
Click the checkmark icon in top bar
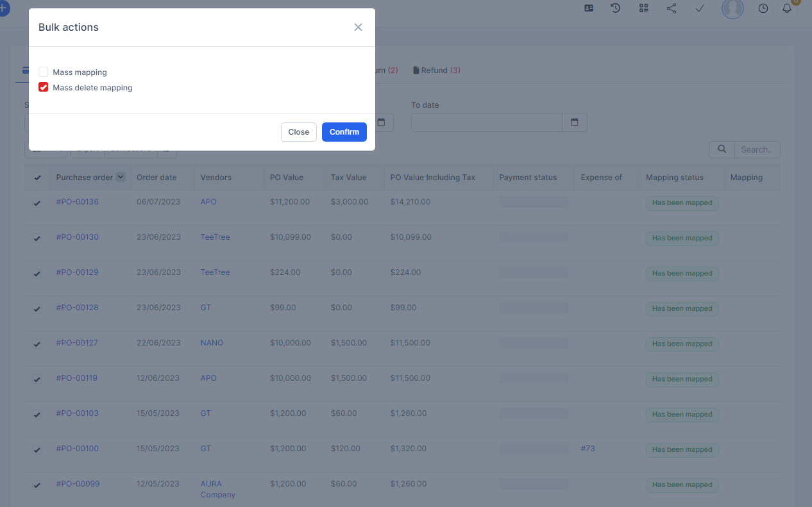click(x=700, y=8)
